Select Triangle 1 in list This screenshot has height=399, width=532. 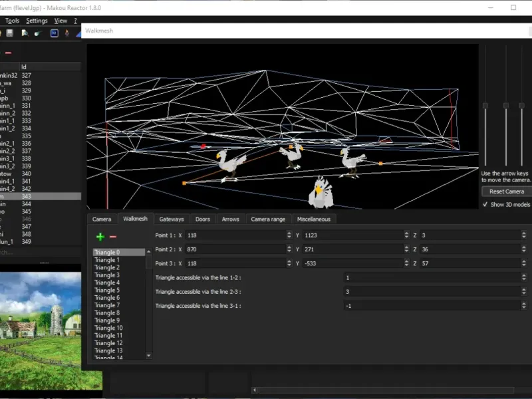click(119, 260)
